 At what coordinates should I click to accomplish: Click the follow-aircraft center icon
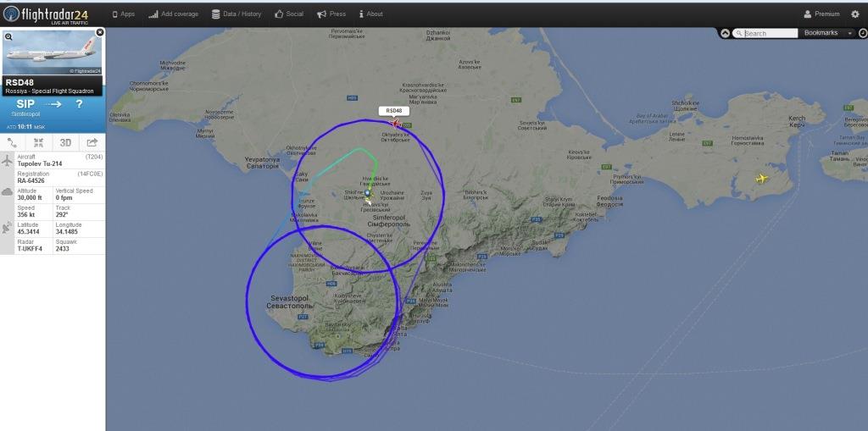point(38,142)
